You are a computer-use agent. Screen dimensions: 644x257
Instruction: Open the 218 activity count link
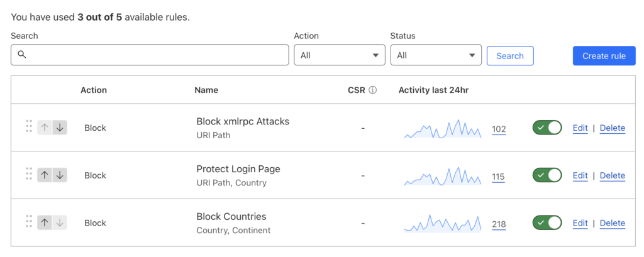click(x=499, y=224)
